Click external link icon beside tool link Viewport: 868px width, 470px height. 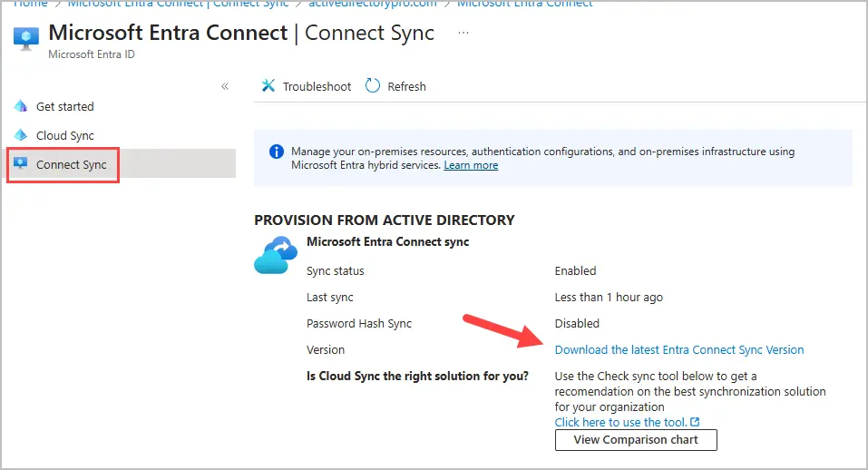695,422
